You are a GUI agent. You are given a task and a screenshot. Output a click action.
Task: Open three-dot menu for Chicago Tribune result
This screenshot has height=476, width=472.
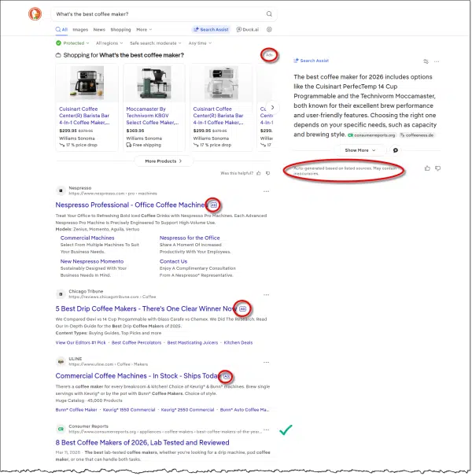(x=266, y=295)
